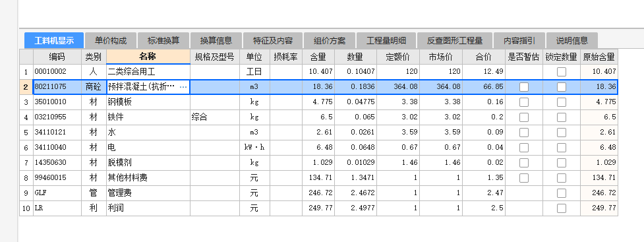Check 是否暂估 for 其他材料费 row
644x242 pixels.
[523, 178]
